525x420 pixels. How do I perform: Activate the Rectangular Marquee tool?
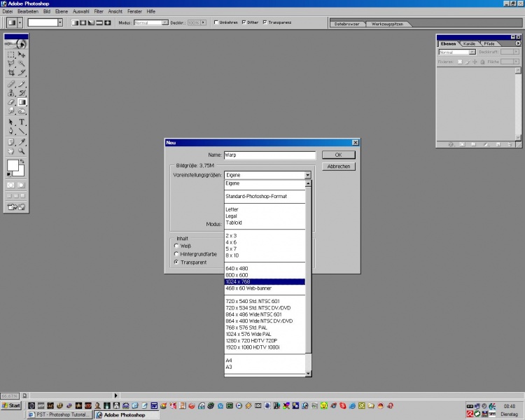[x=10, y=54]
